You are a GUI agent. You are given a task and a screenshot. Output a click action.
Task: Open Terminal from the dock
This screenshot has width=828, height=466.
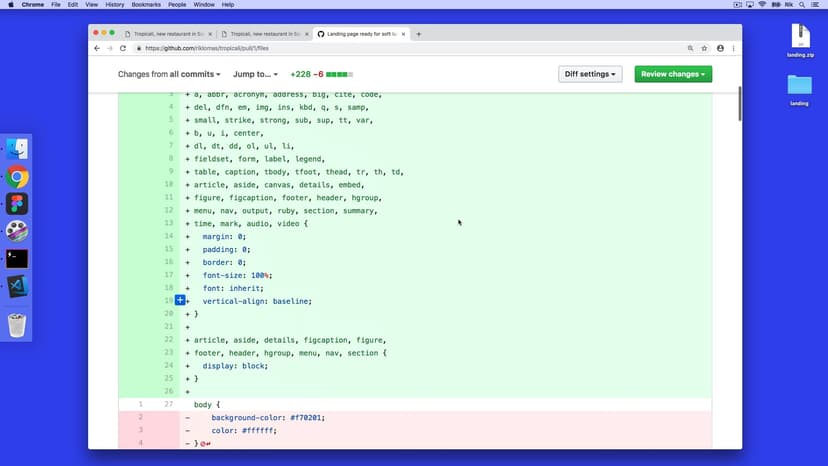[17, 258]
